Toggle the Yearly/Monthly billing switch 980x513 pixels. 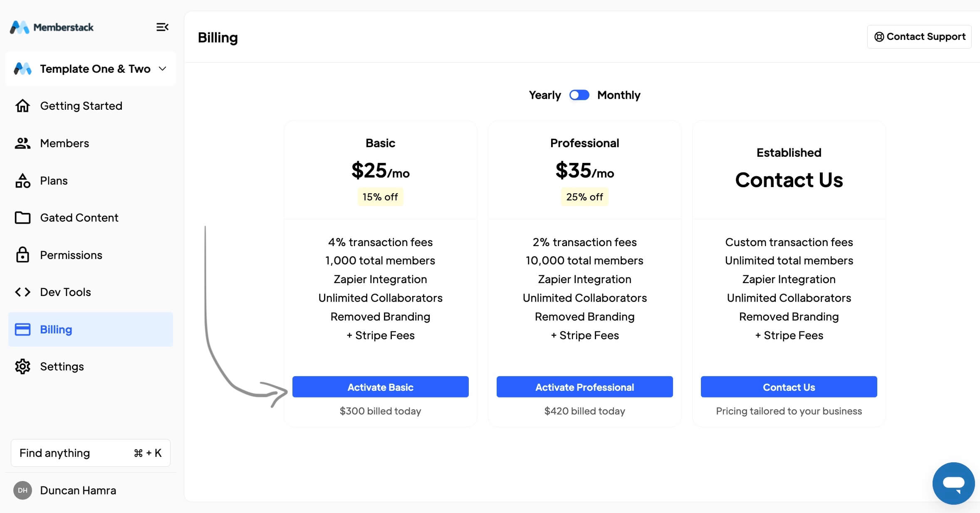(x=579, y=95)
